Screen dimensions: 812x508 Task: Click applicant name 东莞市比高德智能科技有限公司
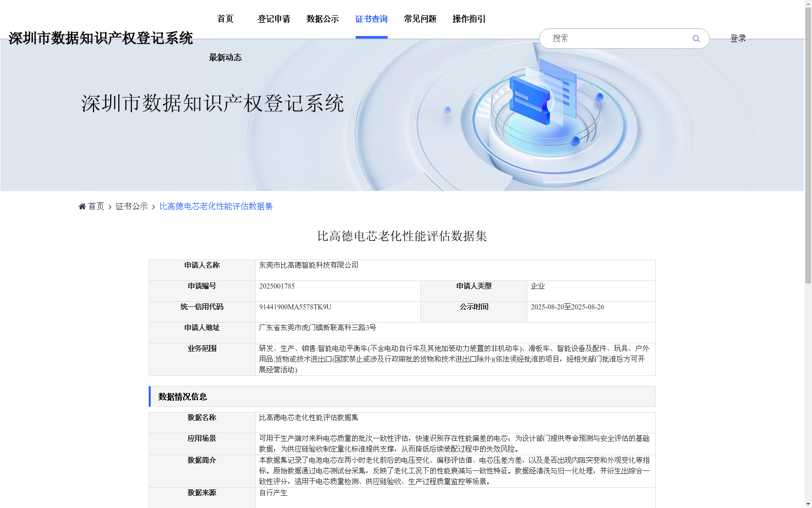309,265
